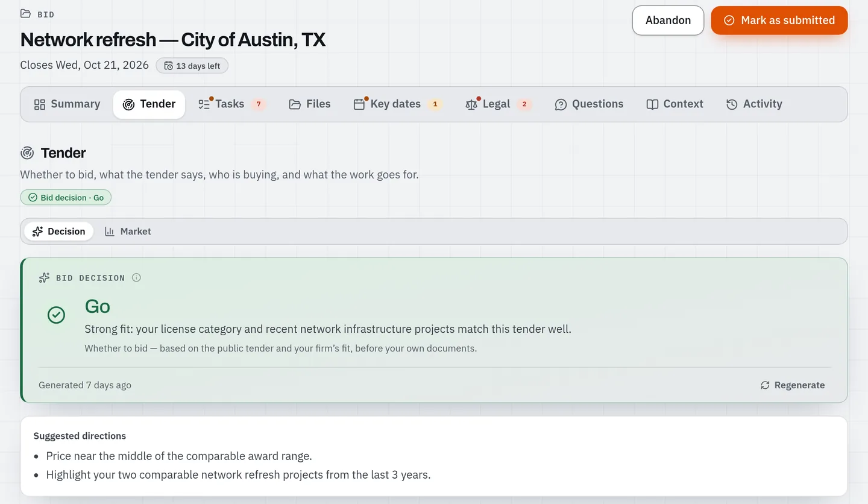This screenshot has height=504, width=868.
Task: Click the Closes Wed, Oct 21, 2026 text
Action: [x=84, y=65]
